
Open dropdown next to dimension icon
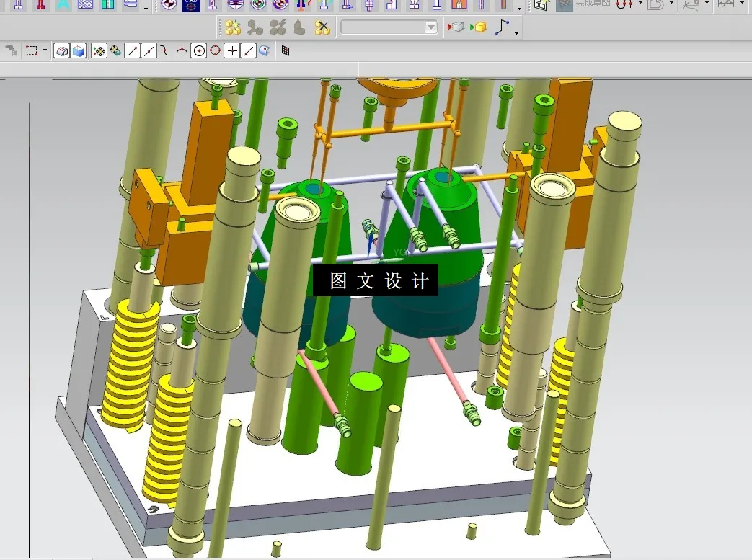coord(743,4)
